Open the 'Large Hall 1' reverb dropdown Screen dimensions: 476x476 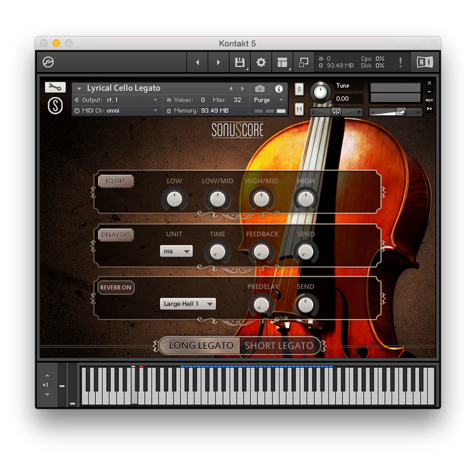point(188,304)
